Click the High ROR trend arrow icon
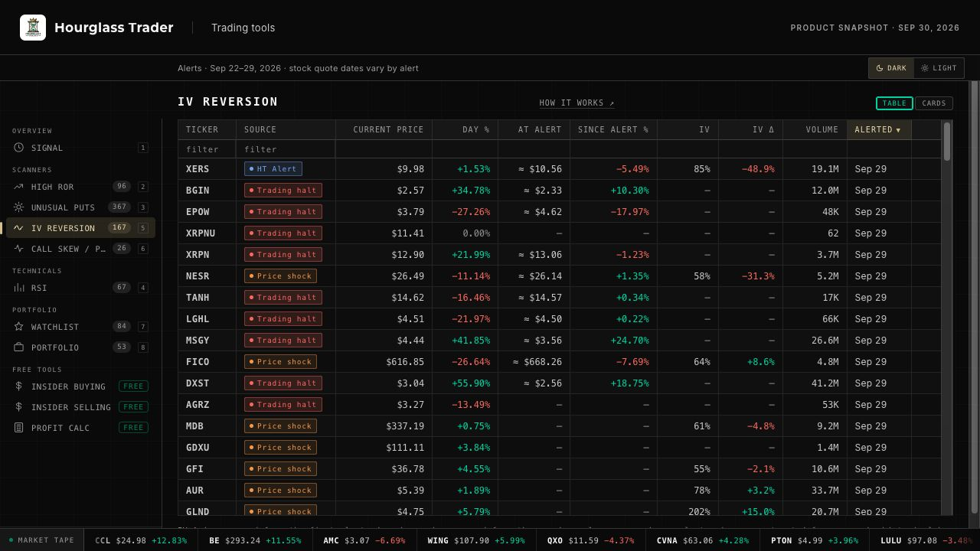This screenshot has height=551, width=980. click(x=19, y=187)
